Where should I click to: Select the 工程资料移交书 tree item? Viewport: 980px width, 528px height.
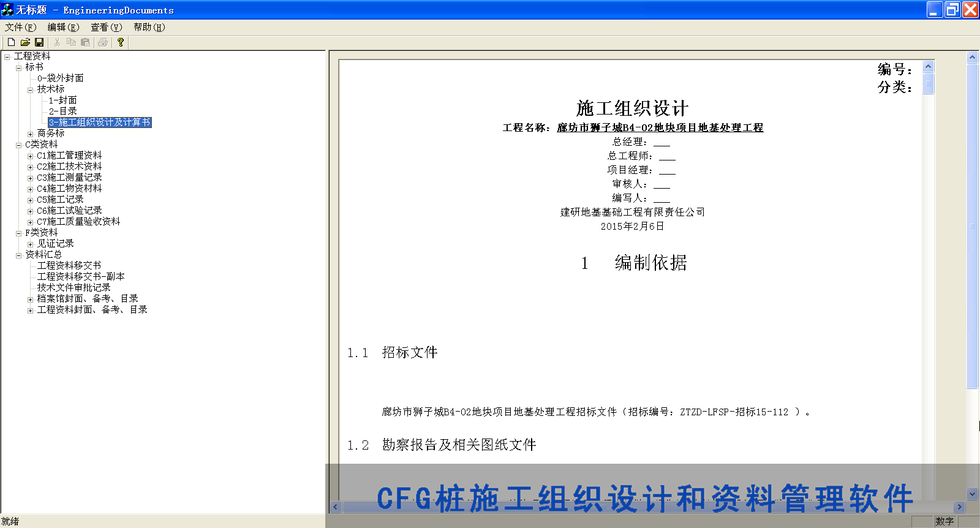point(69,265)
